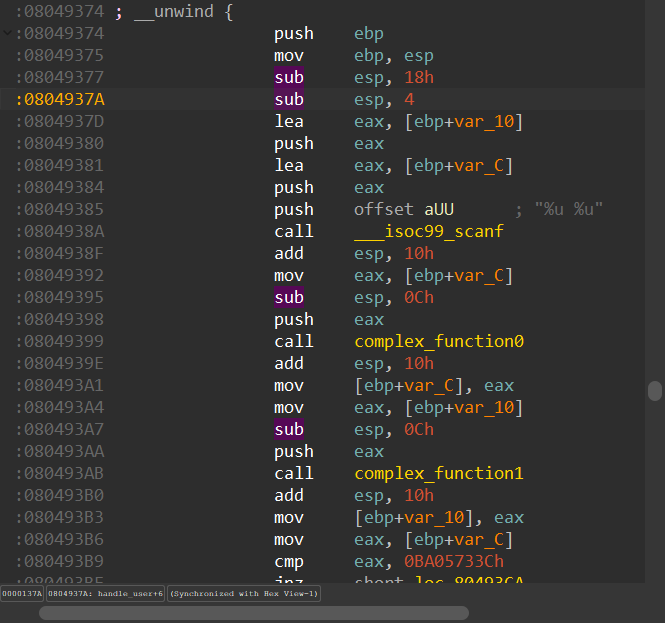This screenshot has height=623, width=665.
Task: Click push eax at address 08049398
Action: (x=329, y=319)
